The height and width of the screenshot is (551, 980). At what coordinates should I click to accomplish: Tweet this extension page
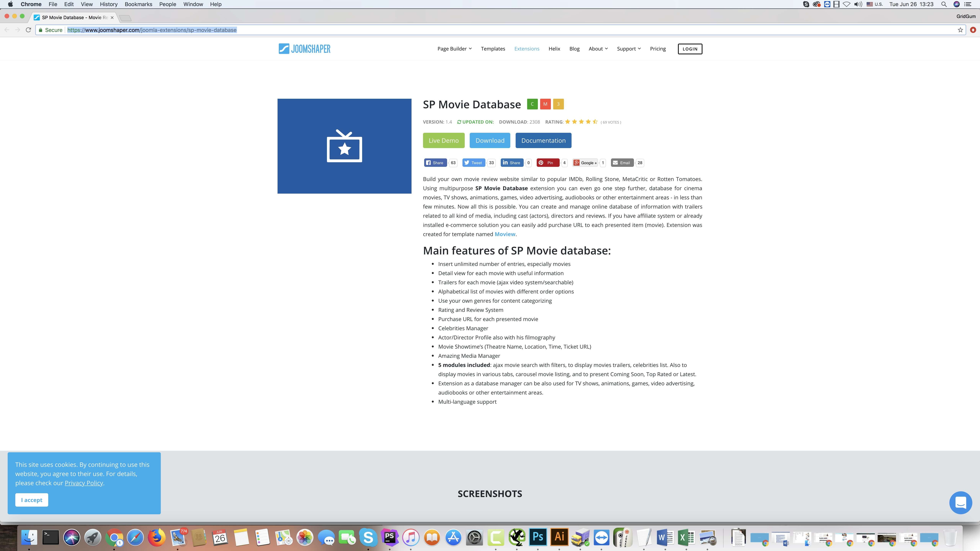pos(473,163)
